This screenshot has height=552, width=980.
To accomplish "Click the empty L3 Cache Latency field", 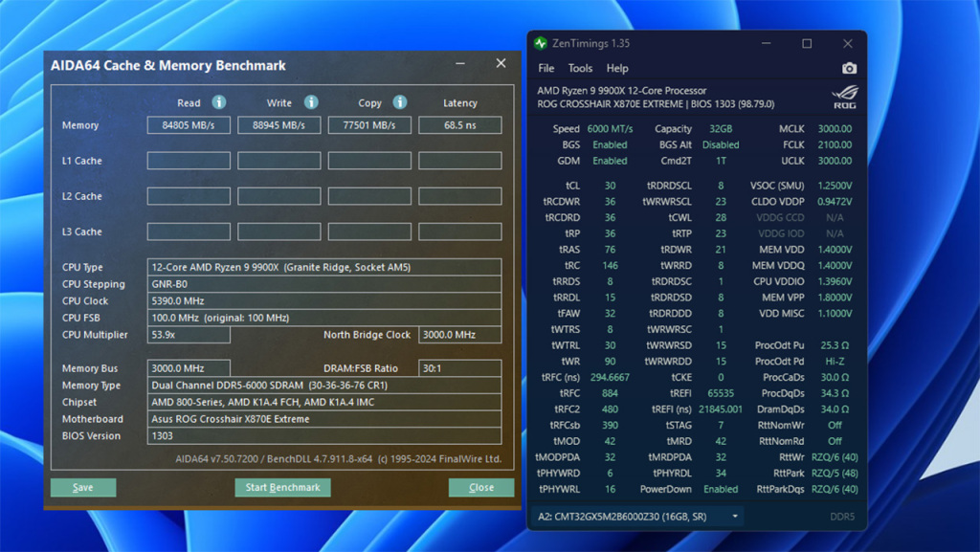I will tap(460, 232).
